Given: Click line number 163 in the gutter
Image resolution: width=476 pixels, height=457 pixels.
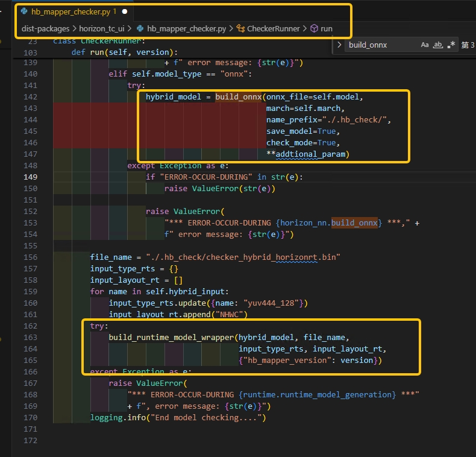Looking at the screenshot, I should pos(29,338).
